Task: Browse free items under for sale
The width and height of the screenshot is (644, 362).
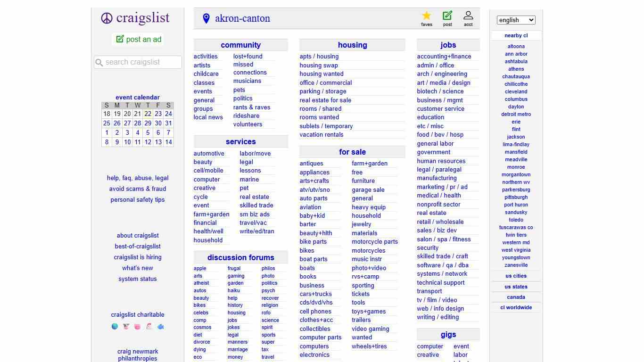Action: [x=357, y=172]
